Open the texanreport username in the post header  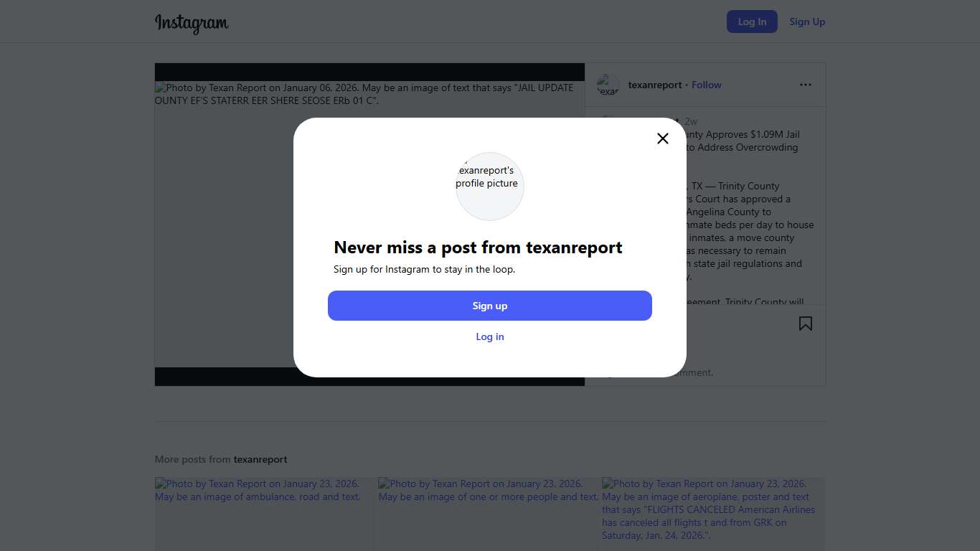(654, 85)
